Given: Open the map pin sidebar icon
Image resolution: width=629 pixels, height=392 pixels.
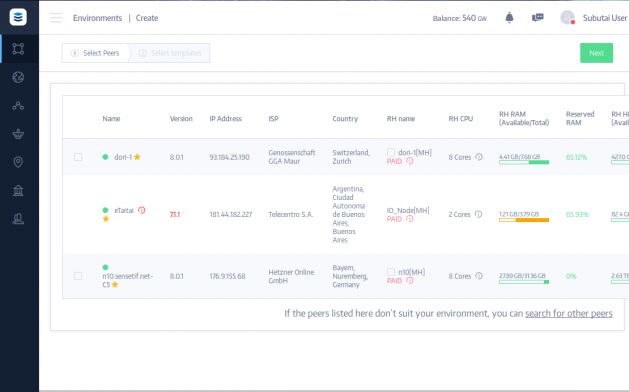Looking at the screenshot, I should click(18, 162).
